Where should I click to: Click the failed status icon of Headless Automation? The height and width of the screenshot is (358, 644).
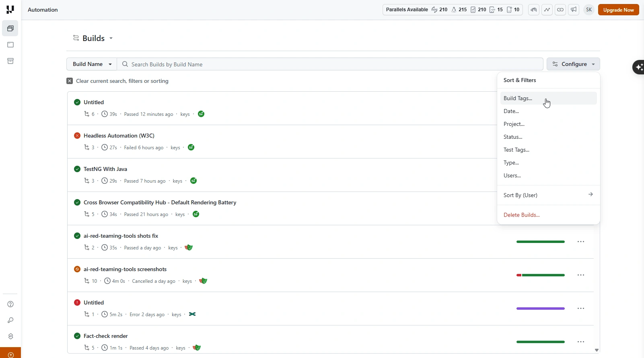(x=77, y=136)
